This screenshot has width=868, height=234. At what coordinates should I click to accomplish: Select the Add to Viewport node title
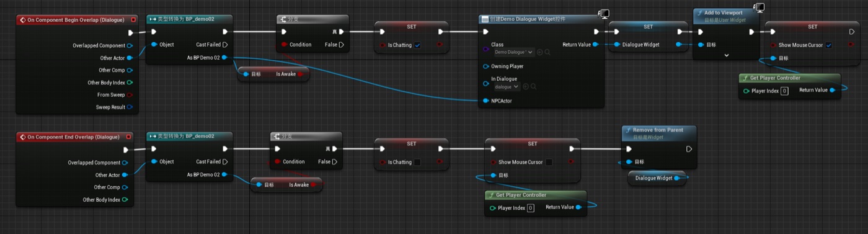[724, 12]
